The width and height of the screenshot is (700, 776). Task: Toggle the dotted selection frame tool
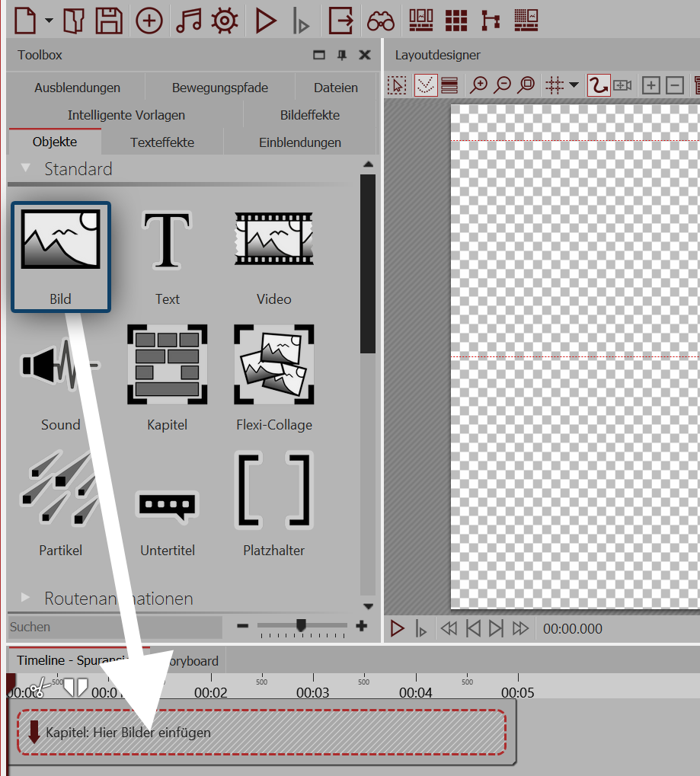pyautogui.click(x=397, y=85)
